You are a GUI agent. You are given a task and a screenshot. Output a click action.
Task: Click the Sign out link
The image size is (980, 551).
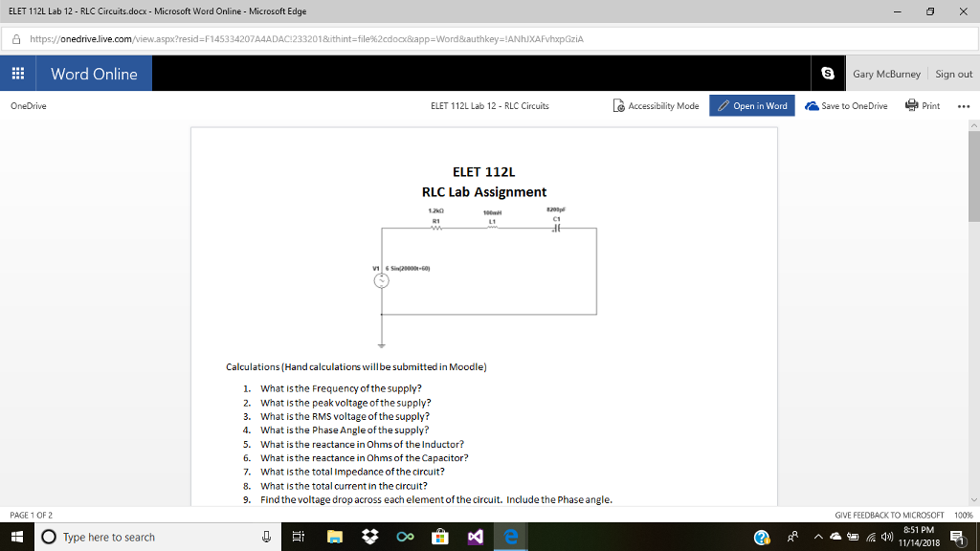click(952, 73)
